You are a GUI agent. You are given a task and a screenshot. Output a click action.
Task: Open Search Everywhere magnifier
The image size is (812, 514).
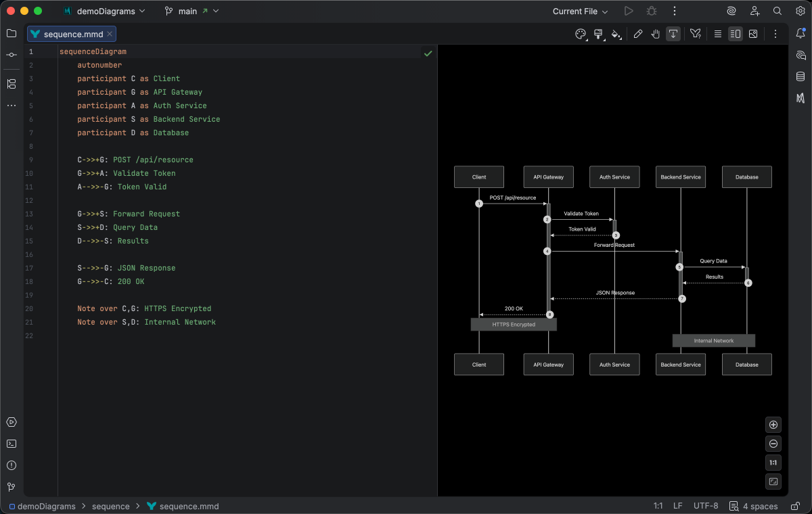point(777,11)
